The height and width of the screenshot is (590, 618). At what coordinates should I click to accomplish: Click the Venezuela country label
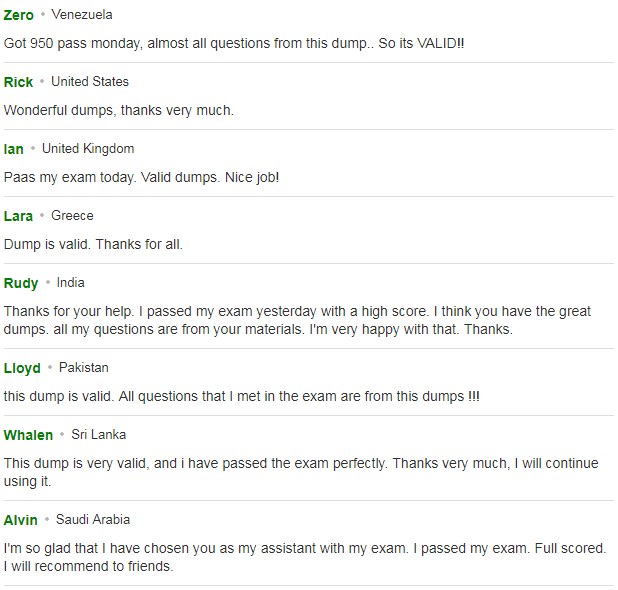82,15
